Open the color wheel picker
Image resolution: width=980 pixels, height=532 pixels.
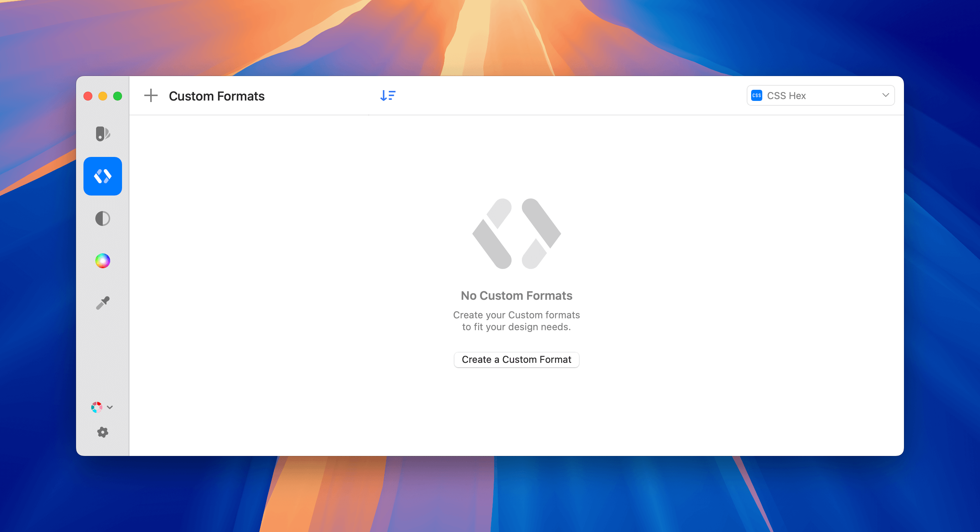click(102, 261)
